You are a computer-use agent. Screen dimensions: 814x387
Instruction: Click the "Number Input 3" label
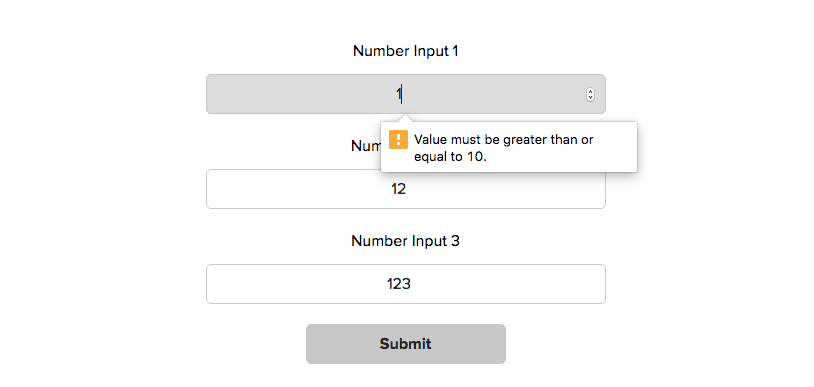click(405, 241)
